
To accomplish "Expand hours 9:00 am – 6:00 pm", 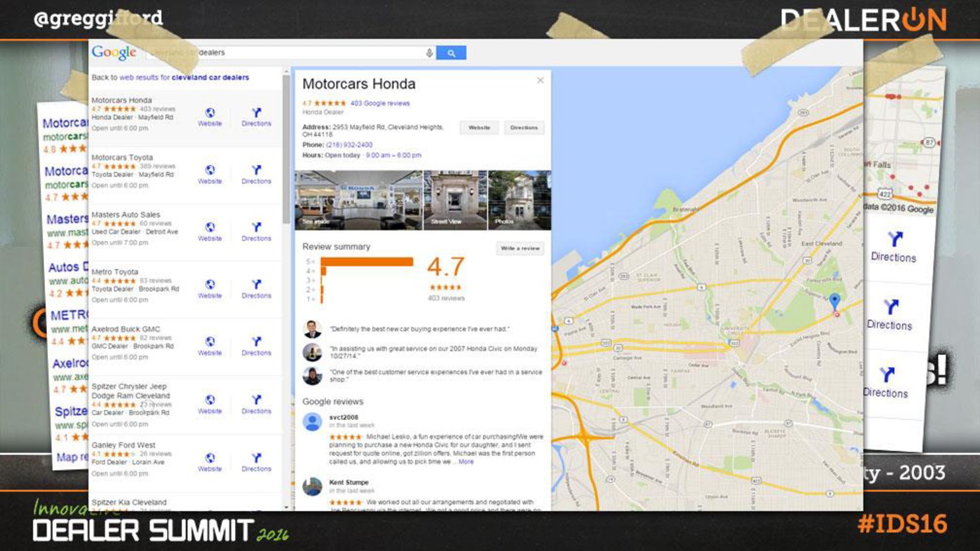I will pos(394,155).
